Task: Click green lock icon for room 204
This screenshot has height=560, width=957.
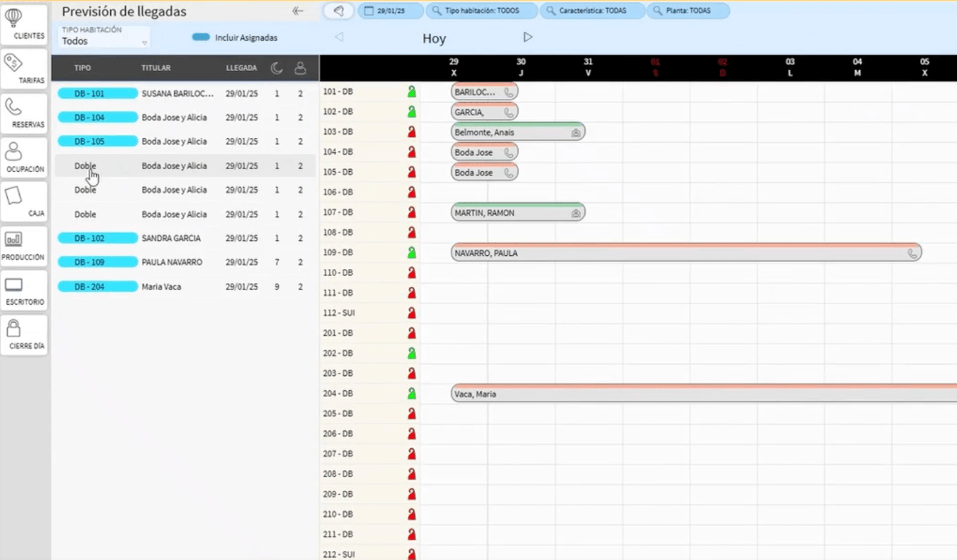Action: coord(412,393)
